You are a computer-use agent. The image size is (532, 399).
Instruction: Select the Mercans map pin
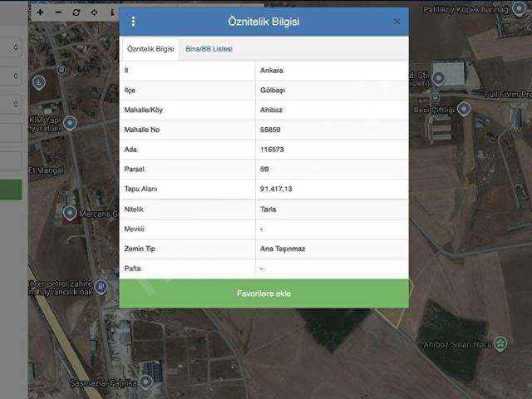pyautogui.click(x=70, y=214)
